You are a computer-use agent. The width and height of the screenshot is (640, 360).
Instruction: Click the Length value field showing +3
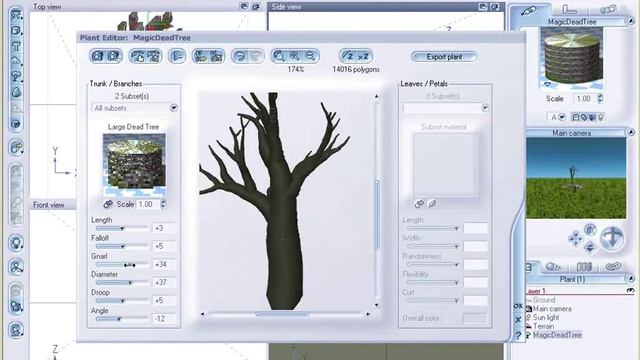tap(164, 228)
